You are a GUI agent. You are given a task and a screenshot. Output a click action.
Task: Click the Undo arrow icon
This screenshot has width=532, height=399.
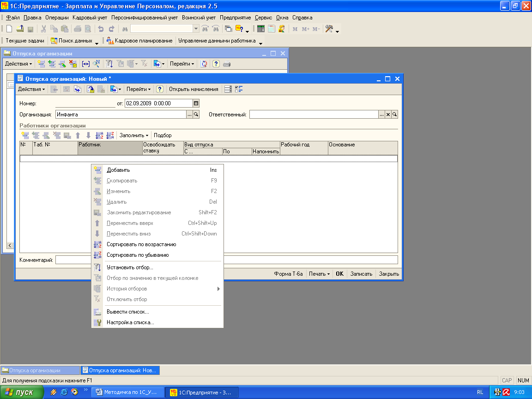pyautogui.click(x=101, y=29)
